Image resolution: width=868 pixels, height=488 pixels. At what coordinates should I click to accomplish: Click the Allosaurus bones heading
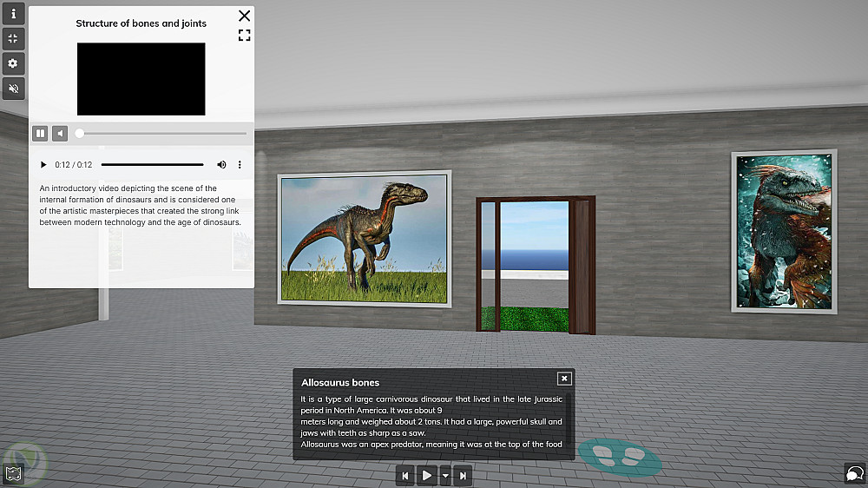(340, 383)
